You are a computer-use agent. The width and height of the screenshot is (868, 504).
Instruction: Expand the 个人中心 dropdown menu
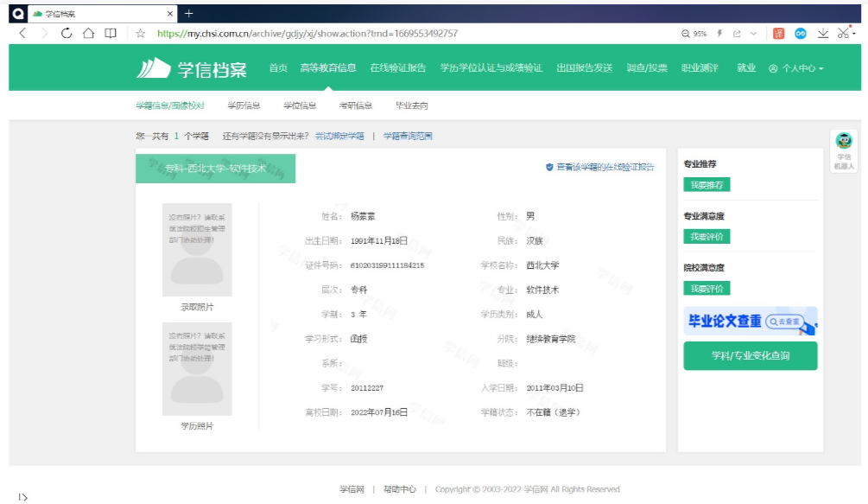(x=796, y=68)
